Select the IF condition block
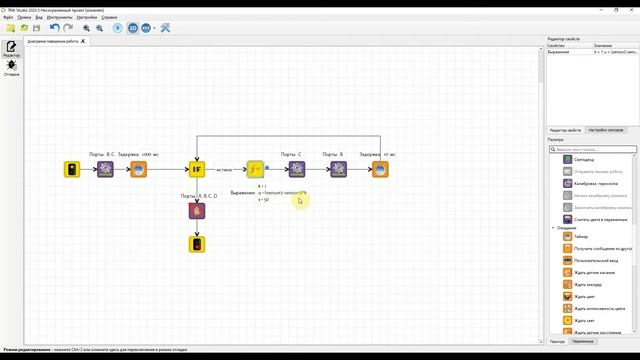Viewport: 640px width, 360px height. click(x=197, y=169)
